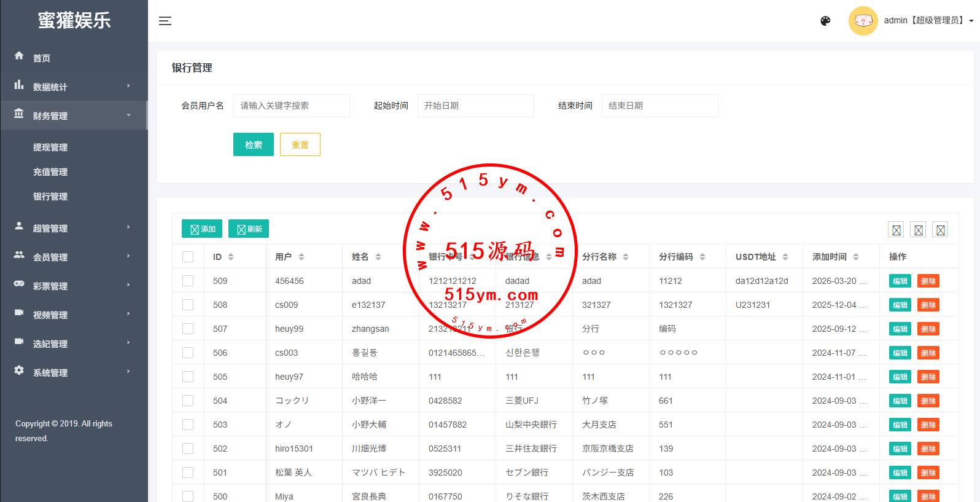Click the lottery management gamepad icon
Viewport: 980px width, 502px height.
pyautogui.click(x=19, y=284)
